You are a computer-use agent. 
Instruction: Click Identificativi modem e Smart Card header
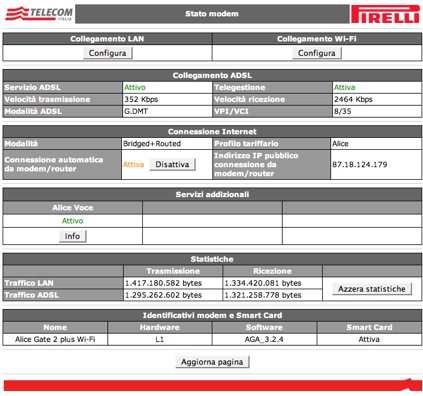point(212,315)
